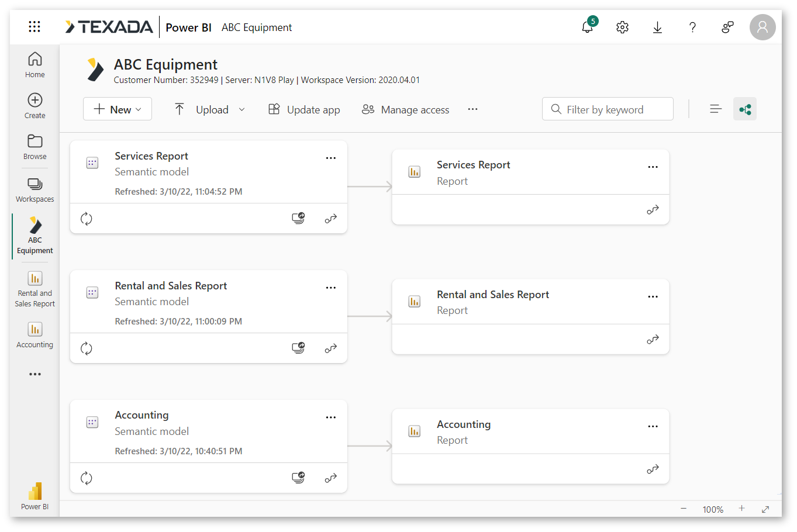Show lineage for Rental and Sales semantic model
The height and width of the screenshot is (532, 797).
(331, 348)
